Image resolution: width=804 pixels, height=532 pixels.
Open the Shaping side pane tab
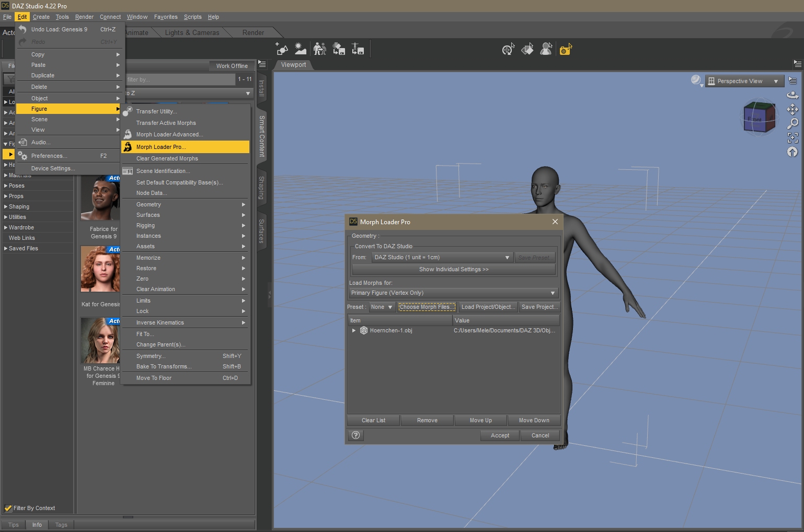click(x=261, y=188)
